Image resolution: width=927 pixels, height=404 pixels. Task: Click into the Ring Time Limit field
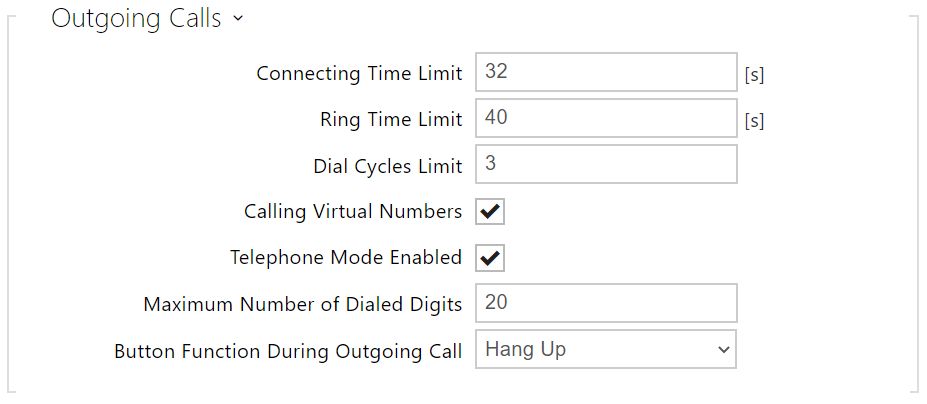click(605, 118)
